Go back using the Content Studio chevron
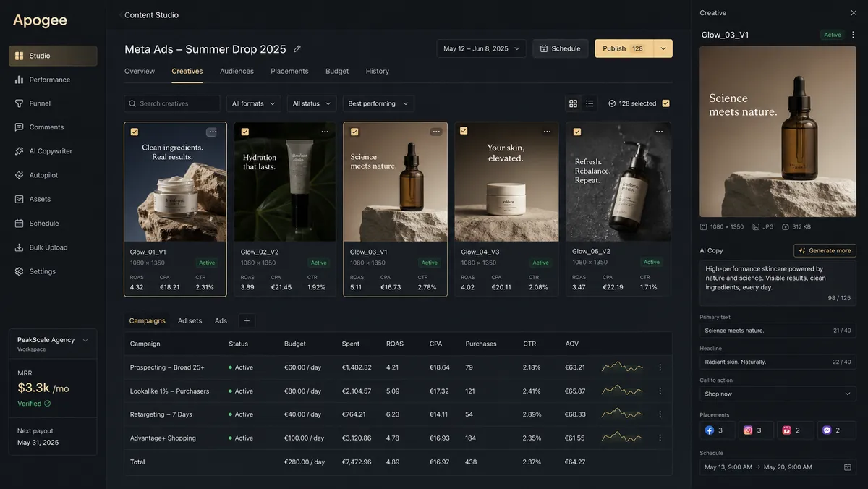Viewport: 868px width, 489px height. 120,14
